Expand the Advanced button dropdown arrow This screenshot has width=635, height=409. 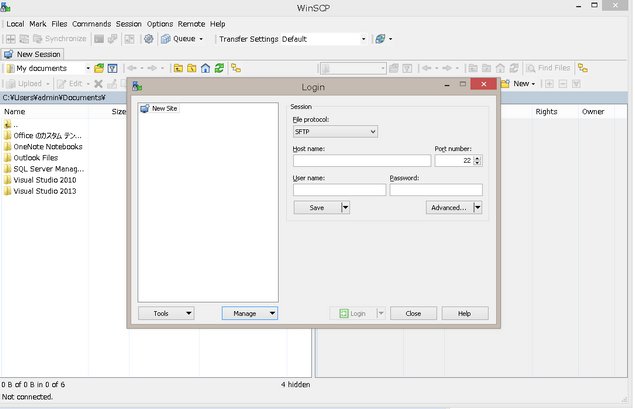[477, 208]
